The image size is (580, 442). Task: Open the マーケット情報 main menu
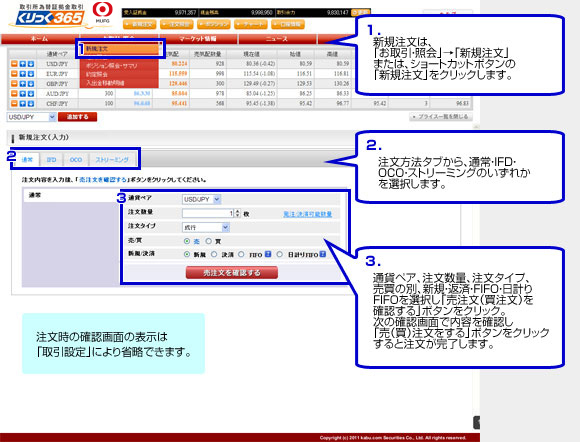coord(198,38)
